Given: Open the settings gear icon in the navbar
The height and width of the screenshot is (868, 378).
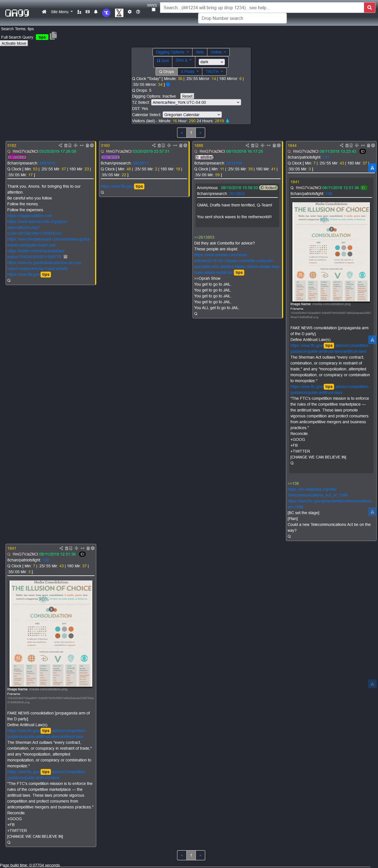Looking at the screenshot, I should [x=130, y=12].
